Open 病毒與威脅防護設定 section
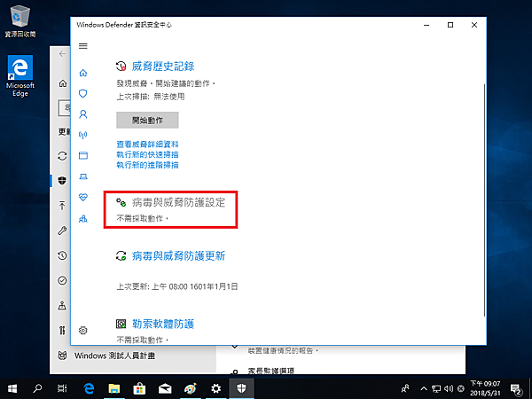The width and height of the screenshot is (532, 399). (x=178, y=202)
